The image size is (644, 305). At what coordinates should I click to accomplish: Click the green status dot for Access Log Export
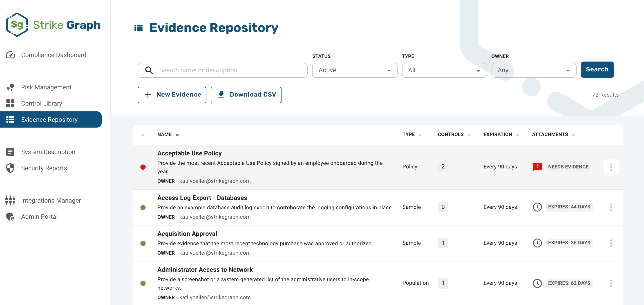coord(143,208)
